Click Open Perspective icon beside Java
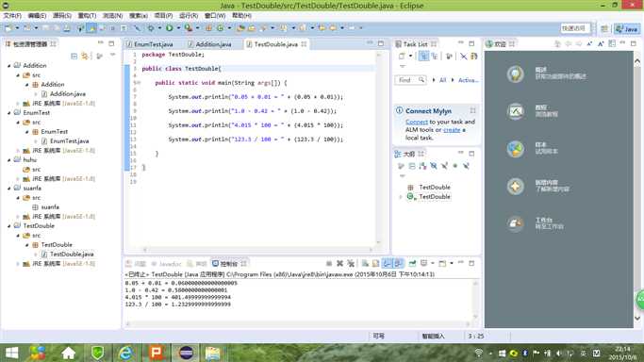This screenshot has width=644, height=362. (604, 28)
